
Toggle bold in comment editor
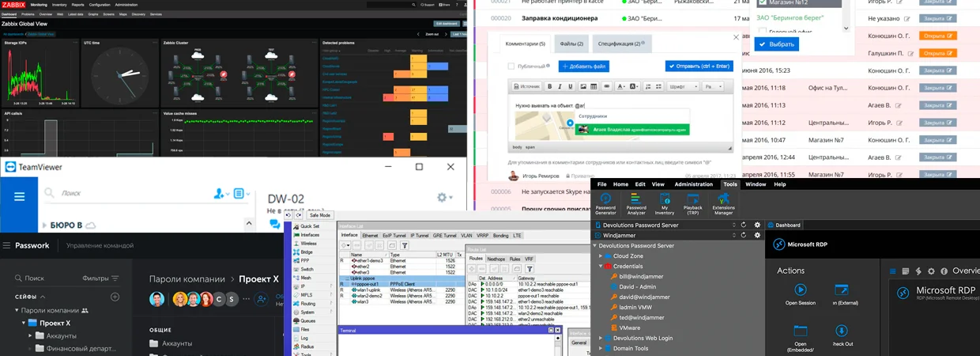point(548,86)
